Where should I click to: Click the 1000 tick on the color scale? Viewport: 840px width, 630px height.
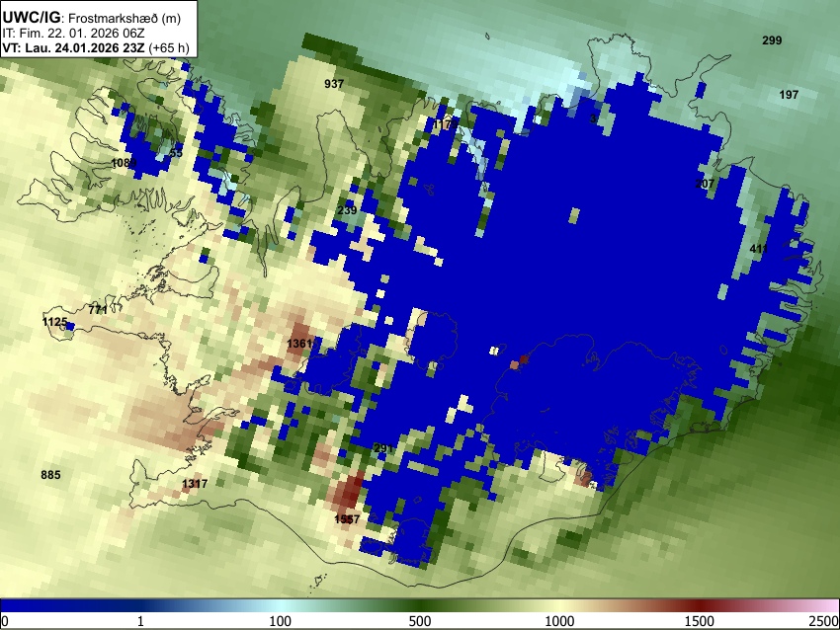click(x=559, y=621)
